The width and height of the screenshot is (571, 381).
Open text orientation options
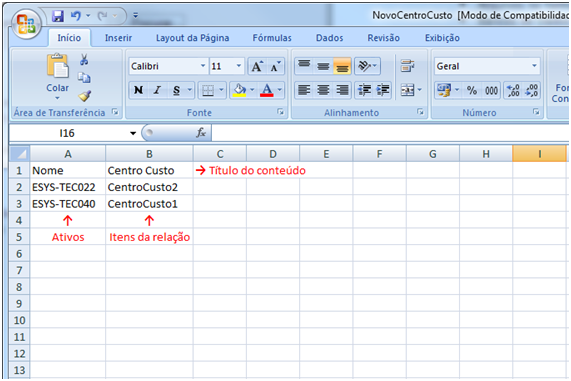(x=367, y=66)
